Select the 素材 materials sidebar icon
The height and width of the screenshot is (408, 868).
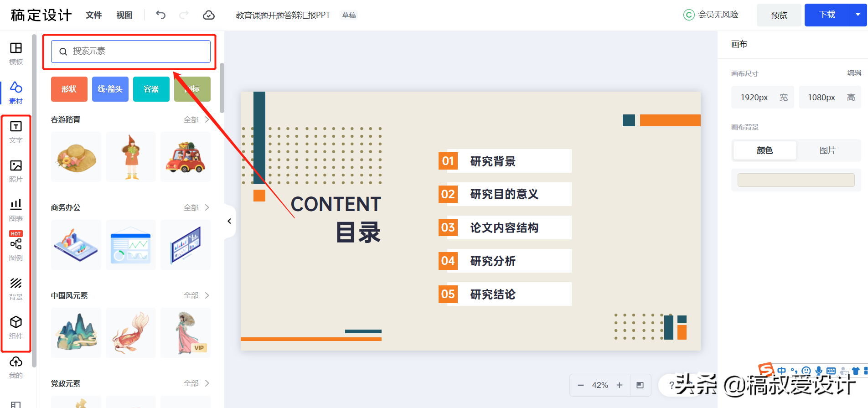point(16,93)
